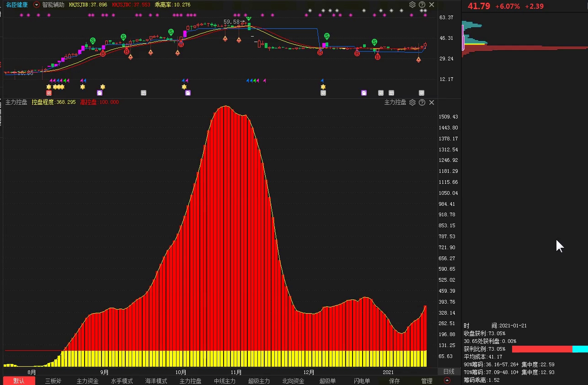Switch to the 三板斧 tab
Image resolution: width=588 pixels, height=385 pixels.
click(x=53, y=381)
